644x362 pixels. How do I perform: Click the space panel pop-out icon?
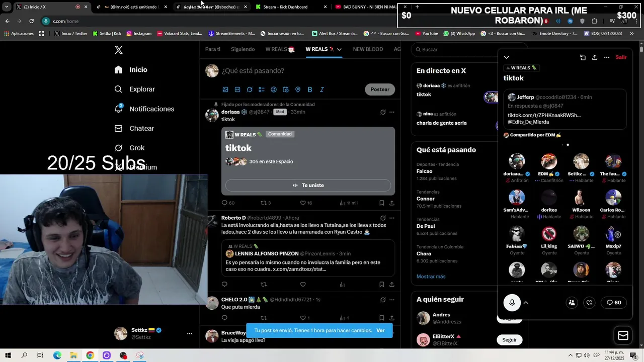(583, 57)
